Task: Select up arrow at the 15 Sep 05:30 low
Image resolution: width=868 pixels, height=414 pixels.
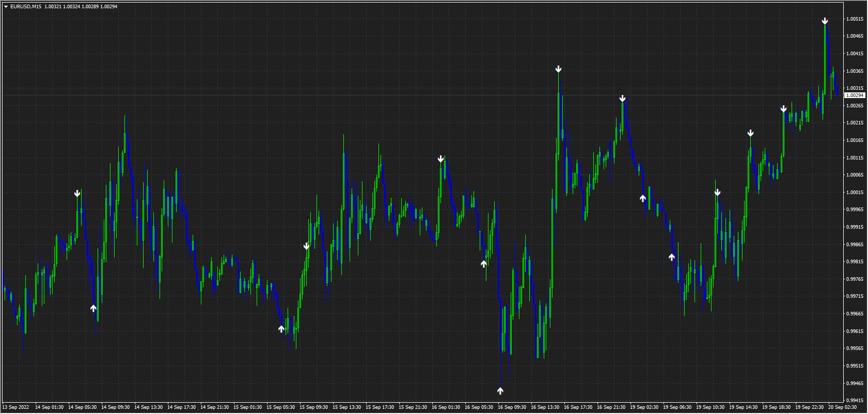Action: pos(281,329)
